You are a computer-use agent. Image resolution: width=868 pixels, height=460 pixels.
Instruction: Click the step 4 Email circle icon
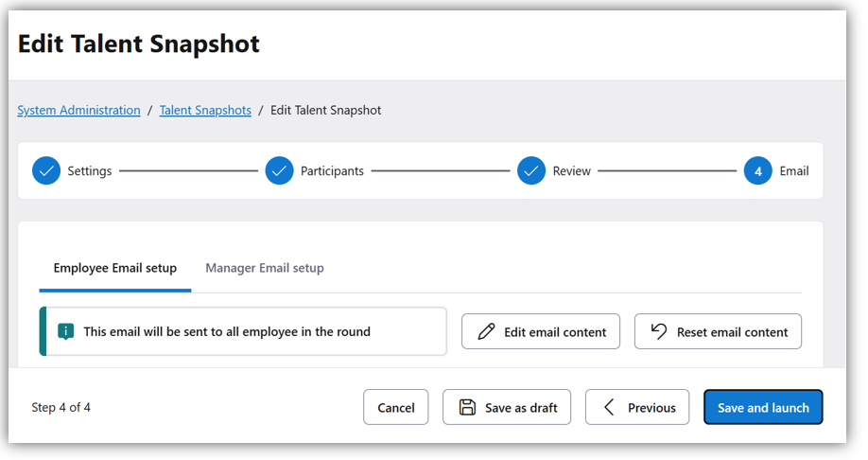click(x=758, y=171)
